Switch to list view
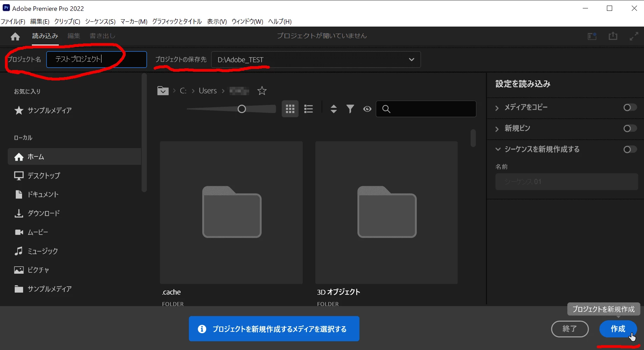Screen dimensions: 644x350 pos(308,109)
